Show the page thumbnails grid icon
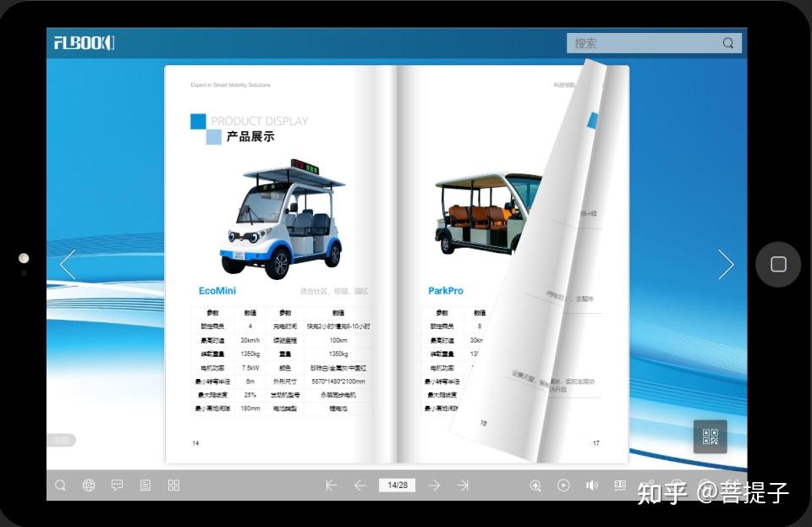 [x=174, y=486]
